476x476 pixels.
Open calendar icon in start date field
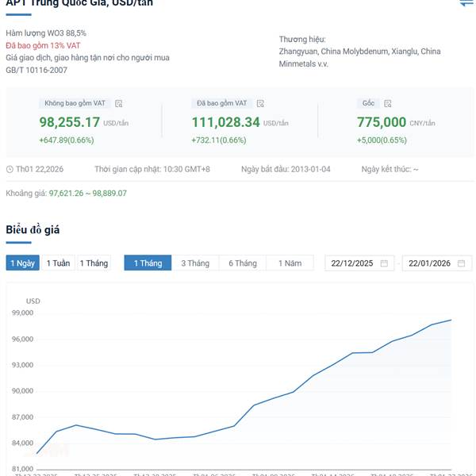[x=384, y=263]
